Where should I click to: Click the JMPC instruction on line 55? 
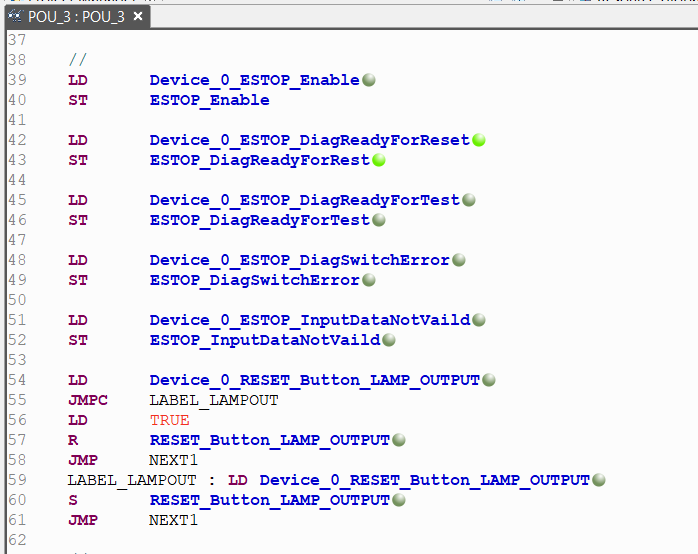88,400
